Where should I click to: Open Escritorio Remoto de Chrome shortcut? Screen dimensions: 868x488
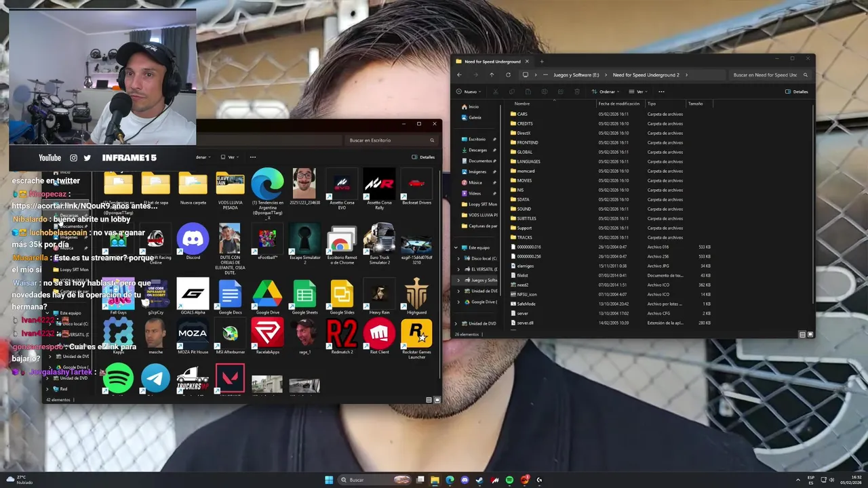(x=342, y=244)
